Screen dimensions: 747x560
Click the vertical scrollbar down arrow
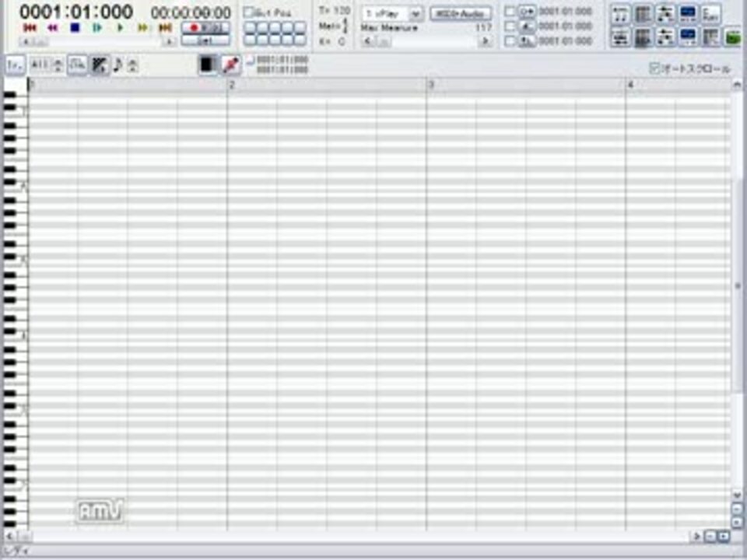pyautogui.click(x=737, y=495)
